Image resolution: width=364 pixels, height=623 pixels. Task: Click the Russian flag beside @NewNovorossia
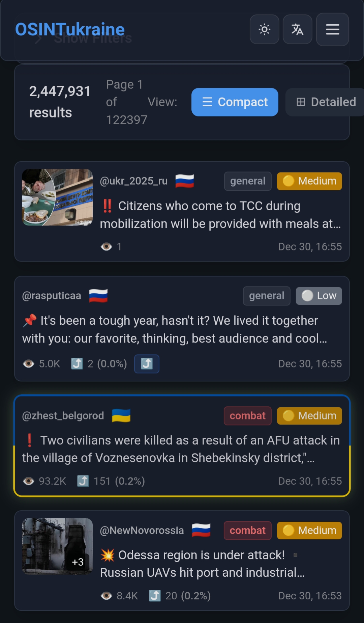tap(201, 530)
